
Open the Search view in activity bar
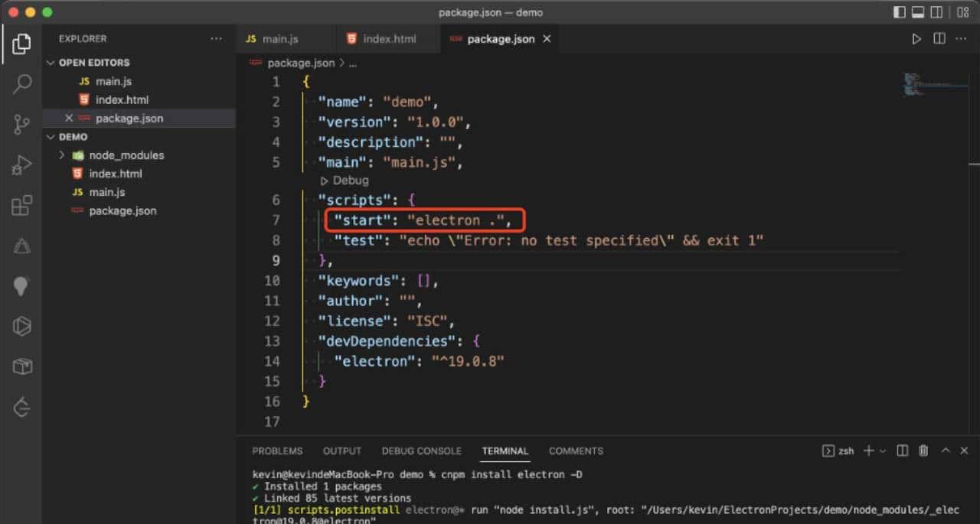click(22, 83)
